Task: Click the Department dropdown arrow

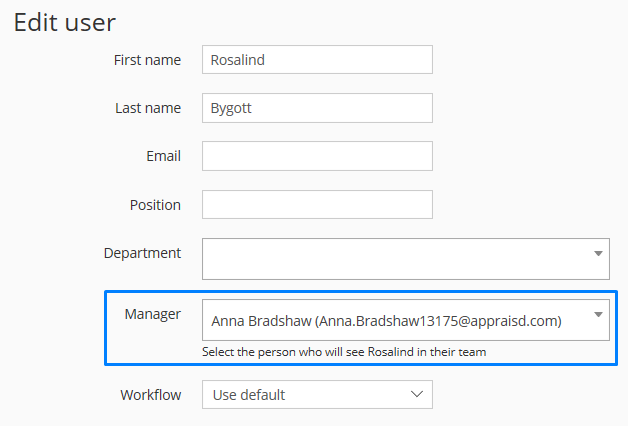Action: click(598, 253)
